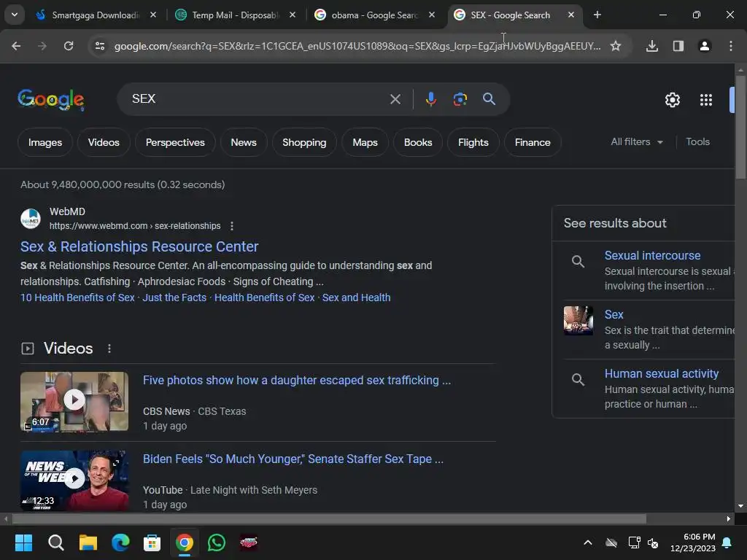747x560 pixels.
Task: Open notifications bell in system tray
Action: click(727, 542)
